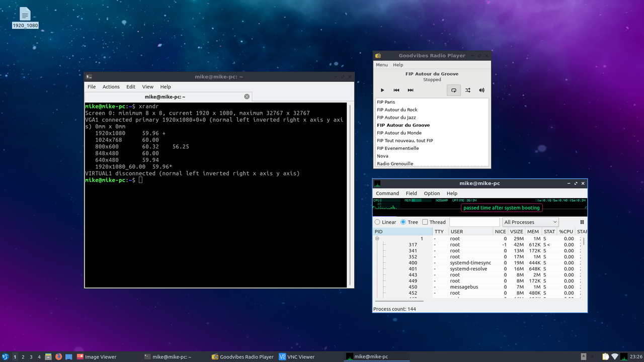The width and height of the screenshot is (644, 362).
Task: Click the process search input field
Action: [474, 222]
